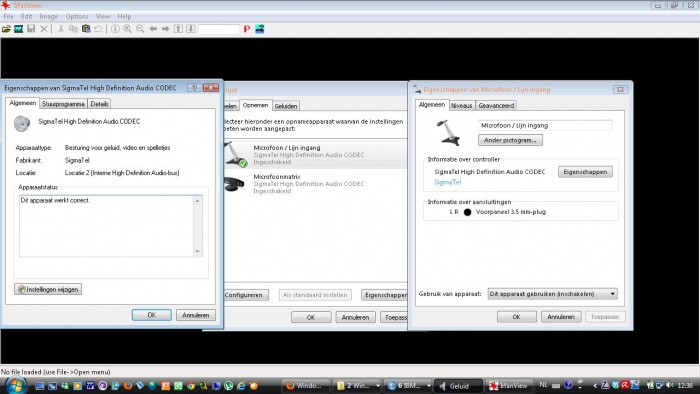Click the Zoom in magnifier icon
Viewport: 700px width, 394px height.
pos(128,29)
